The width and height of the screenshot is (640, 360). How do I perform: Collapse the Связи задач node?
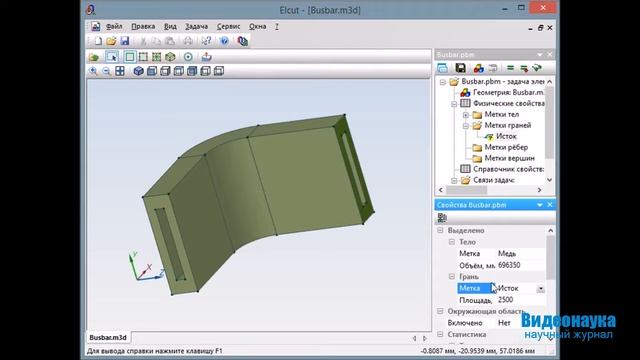(454, 180)
